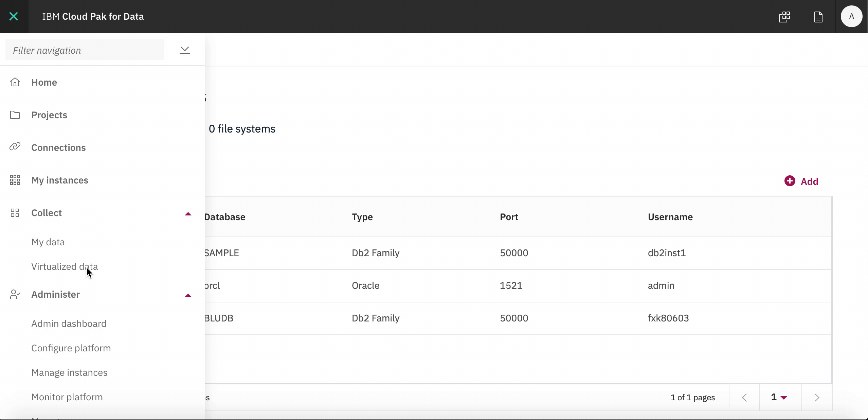The width and height of the screenshot is (868, 420).
Task: Click the Filter navigation input field
Action: point(85,50)
